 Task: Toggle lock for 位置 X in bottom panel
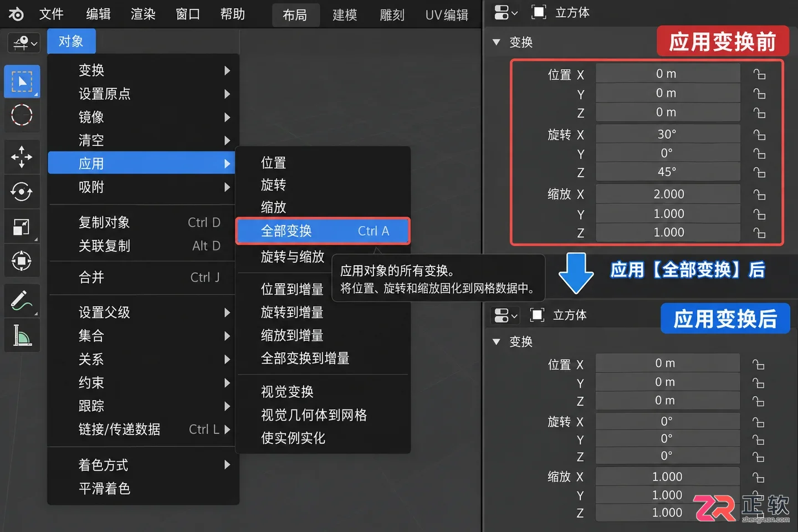click(758, 364)
